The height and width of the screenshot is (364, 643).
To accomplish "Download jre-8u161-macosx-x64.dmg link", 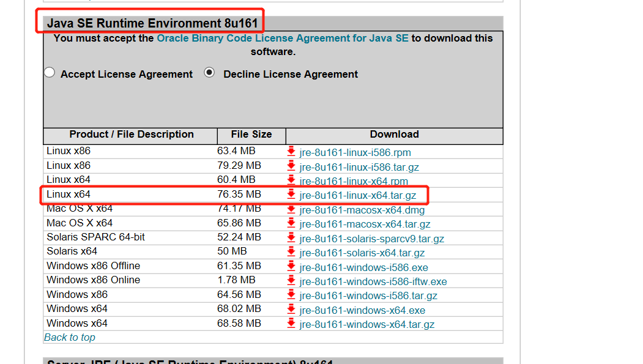I will 362,210.
